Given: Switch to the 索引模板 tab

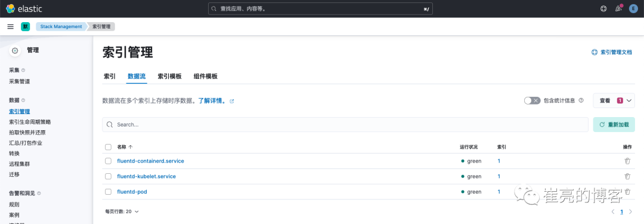Looking at the screenshot, I should click(x=169, y=76).
